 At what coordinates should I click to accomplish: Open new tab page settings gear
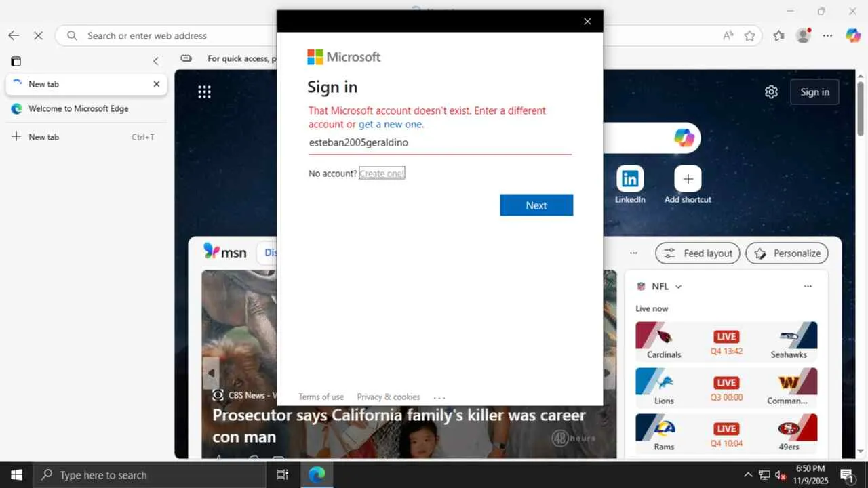[x=771, y=91]
